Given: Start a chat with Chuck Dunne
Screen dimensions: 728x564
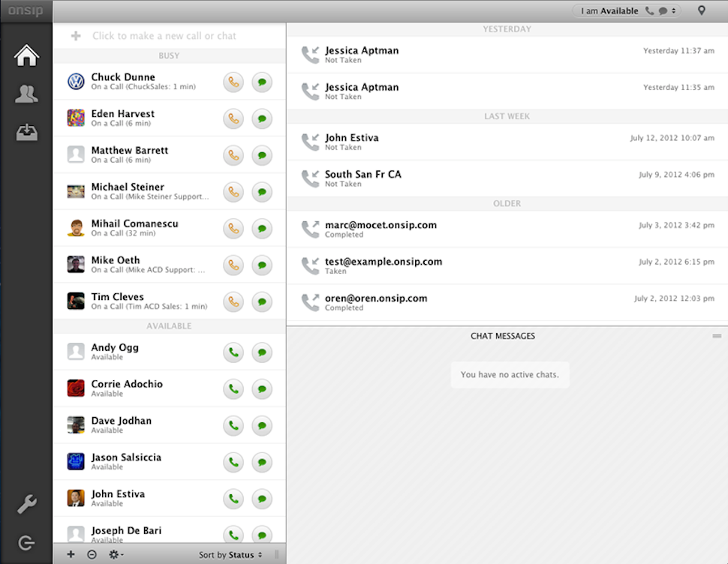Looking at the screenshot, I should click(262, 82).
